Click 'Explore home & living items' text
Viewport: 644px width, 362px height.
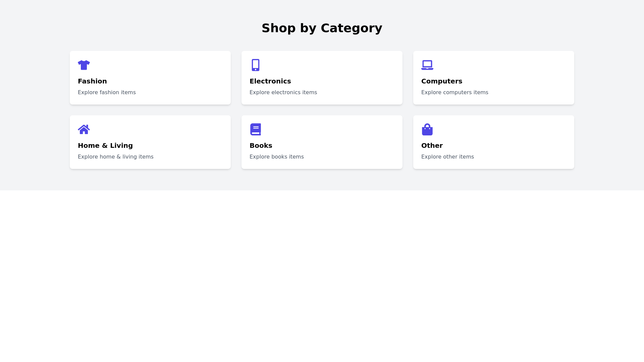115,157
